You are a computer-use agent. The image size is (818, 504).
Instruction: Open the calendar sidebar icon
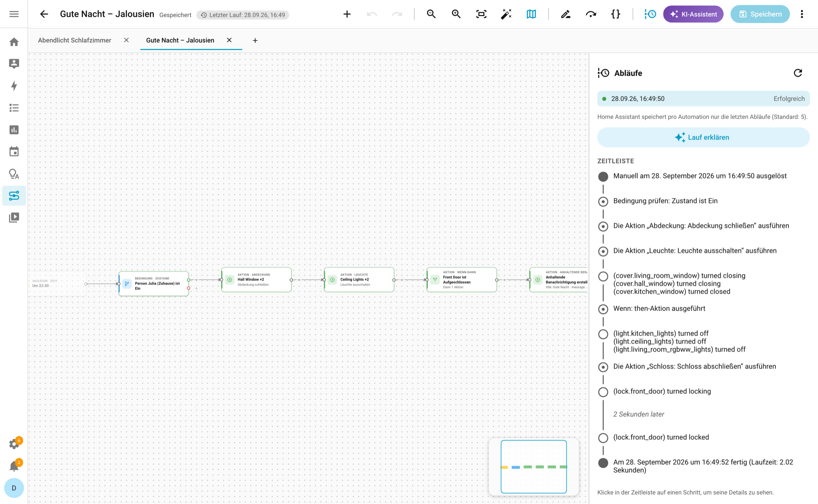(14, 152)
